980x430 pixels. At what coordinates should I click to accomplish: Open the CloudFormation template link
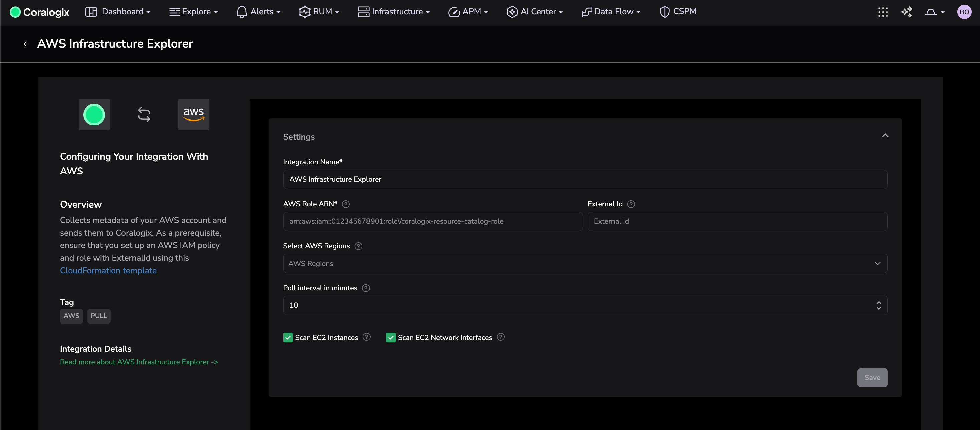[108, 270]
